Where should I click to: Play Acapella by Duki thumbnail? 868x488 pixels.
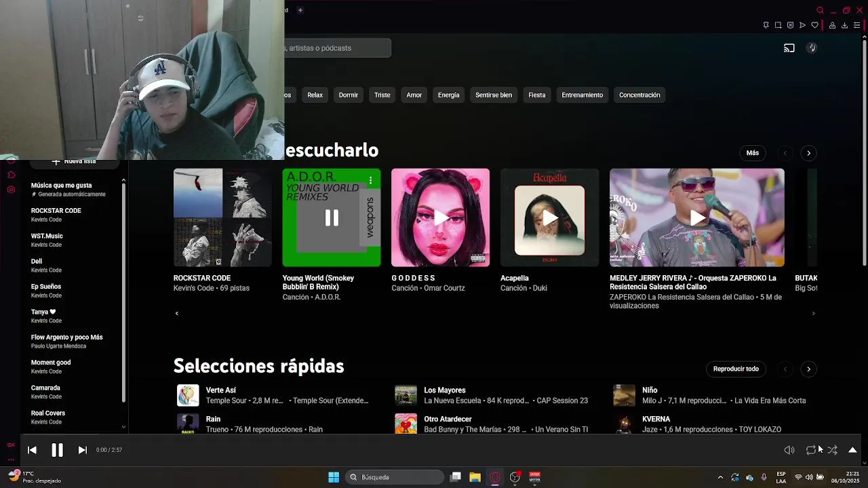pyautogui.click(x=549, y=218)
